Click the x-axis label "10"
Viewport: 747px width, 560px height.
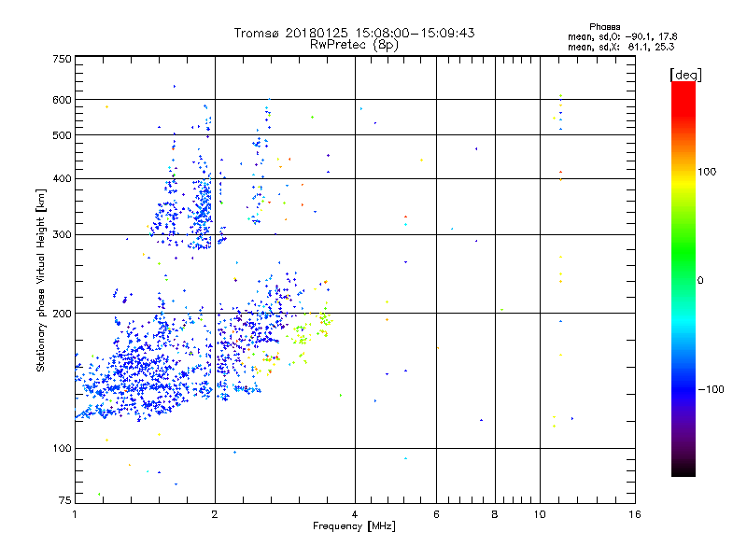pyautogui.click(x=540, y=514)
